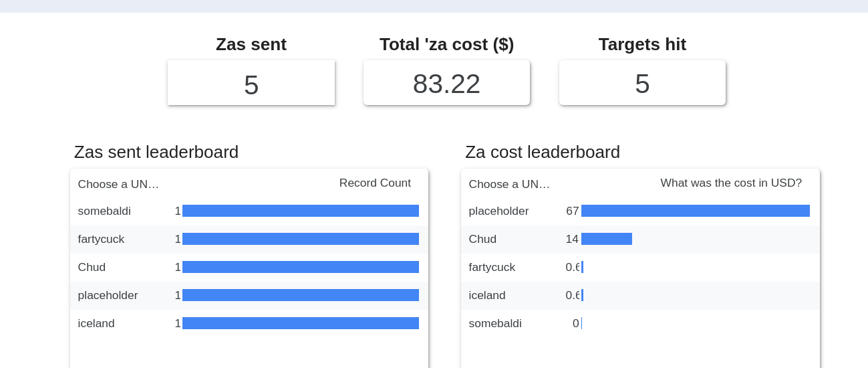Viewport: 868px width, 368px height.
Task: Click Chud's cost bar valued 14
Action: pos(606,240)
